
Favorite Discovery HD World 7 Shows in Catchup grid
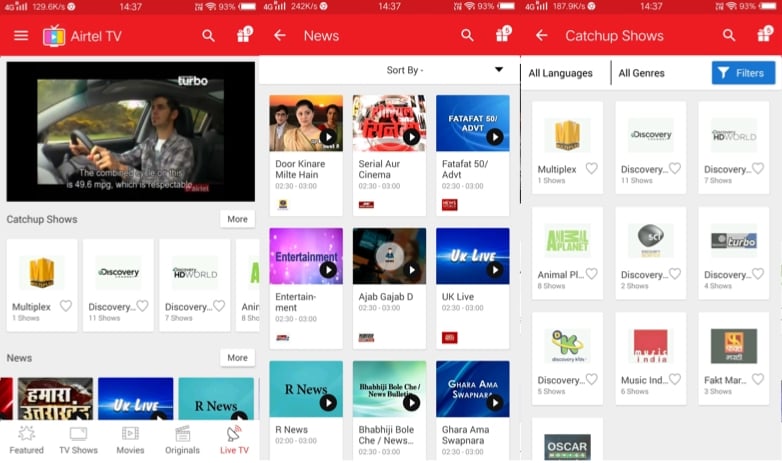tap(758, 168)
